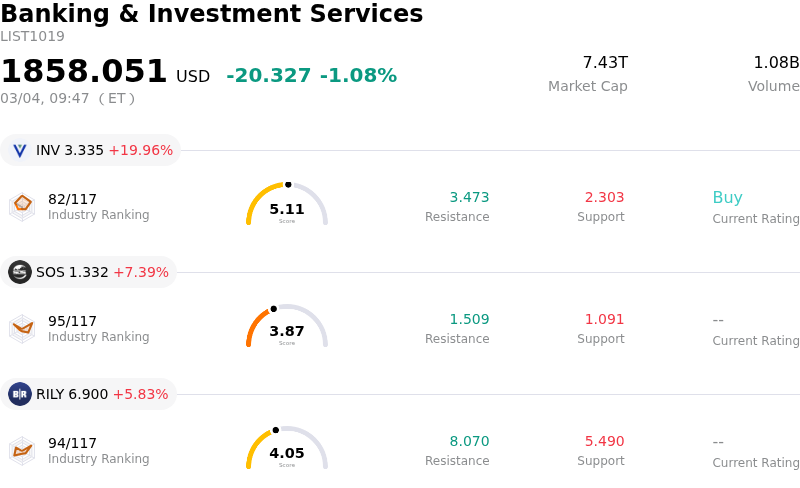Click the RILY company logo icon
The height and width of the screenshot is (488, 800).
point(20,394)
